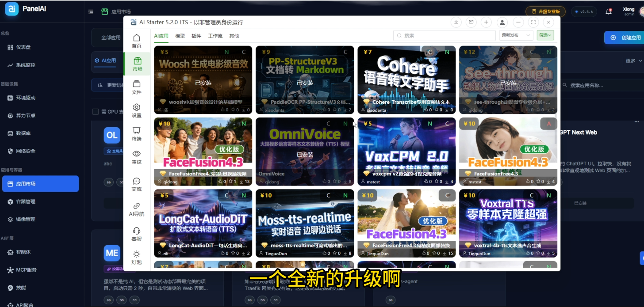Open Woosh 生成电影级音效 app card
The width and height of the screenshot is (644, 307).
[203, 80]
